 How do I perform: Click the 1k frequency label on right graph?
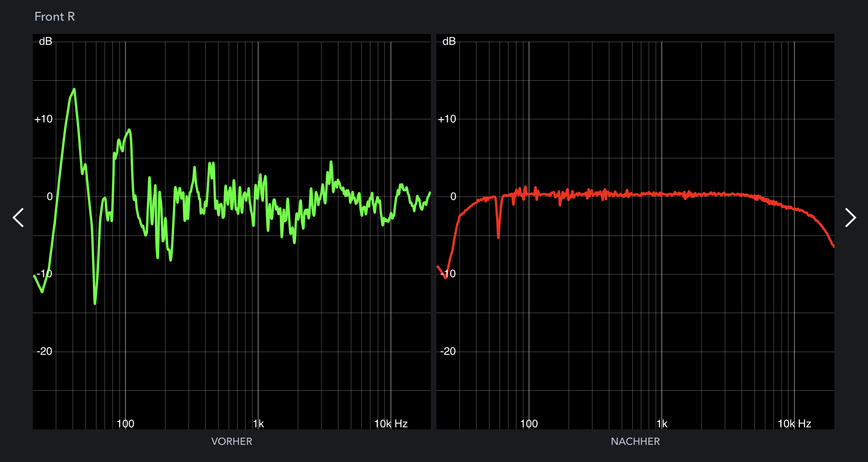tap(662, 424)
